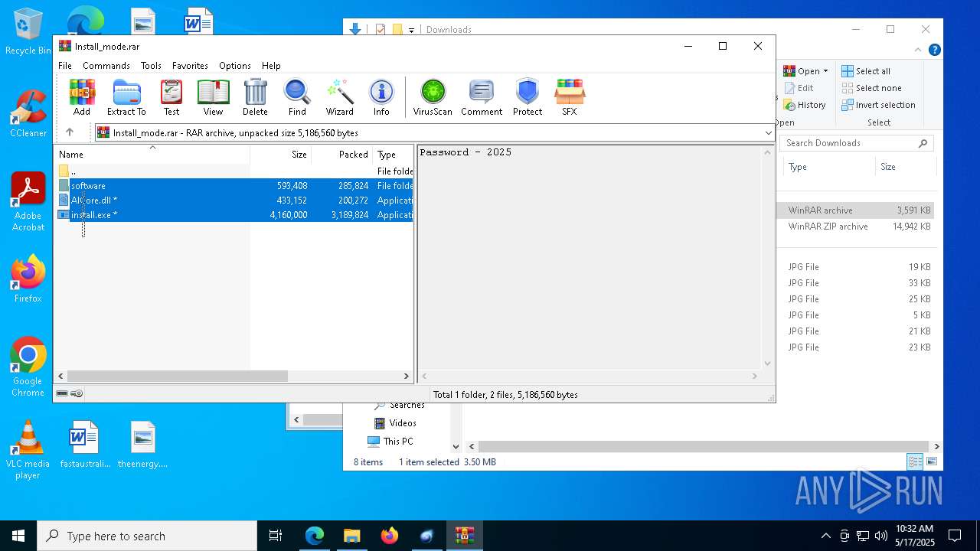This screenshot has width=980, height=551.
Task: Click Select all in Explorer ribbon
Action: [866, 71]
